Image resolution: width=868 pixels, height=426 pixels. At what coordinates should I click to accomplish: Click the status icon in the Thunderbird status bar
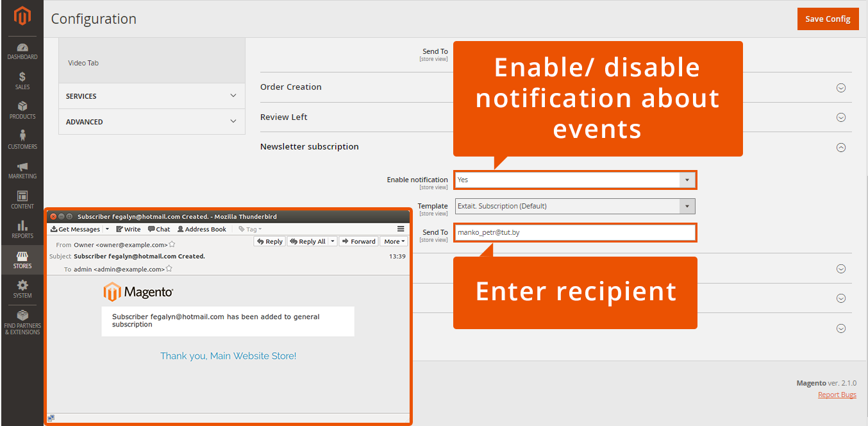click(x=51, y=418)
